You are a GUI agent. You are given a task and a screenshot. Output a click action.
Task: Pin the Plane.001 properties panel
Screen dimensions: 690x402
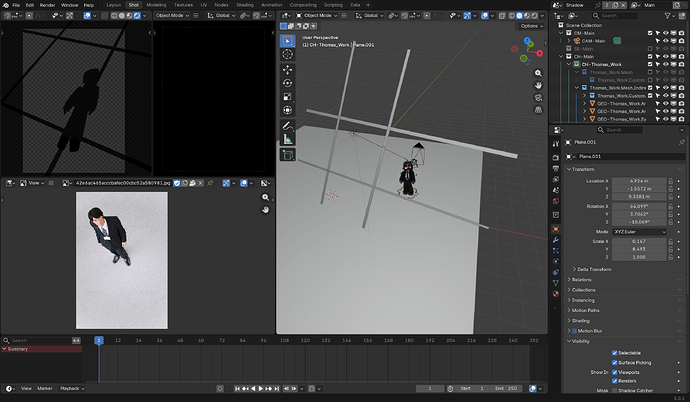682,142
